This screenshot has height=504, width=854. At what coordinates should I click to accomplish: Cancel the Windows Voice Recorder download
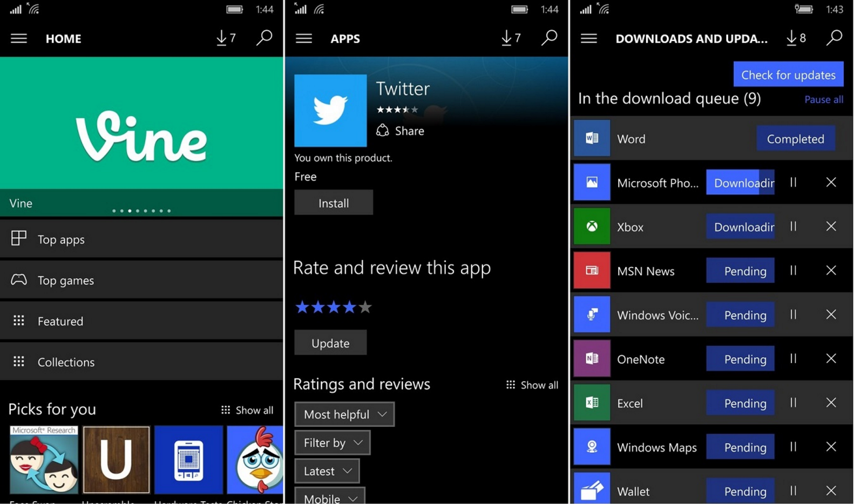[831, 315]
